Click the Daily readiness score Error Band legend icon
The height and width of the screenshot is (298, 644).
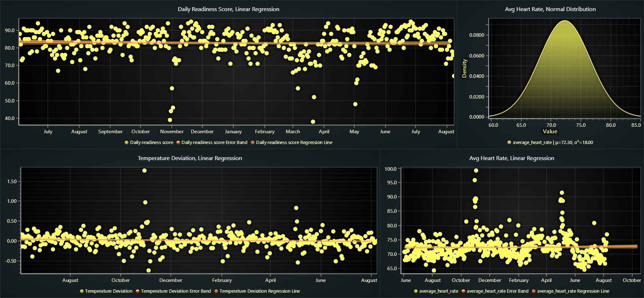[x=178, y=143]
